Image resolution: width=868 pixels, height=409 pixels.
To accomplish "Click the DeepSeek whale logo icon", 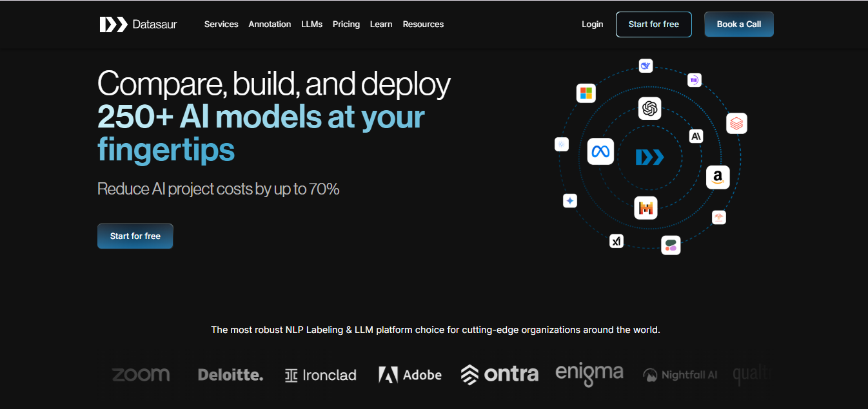I will click(x=646, y=66).
